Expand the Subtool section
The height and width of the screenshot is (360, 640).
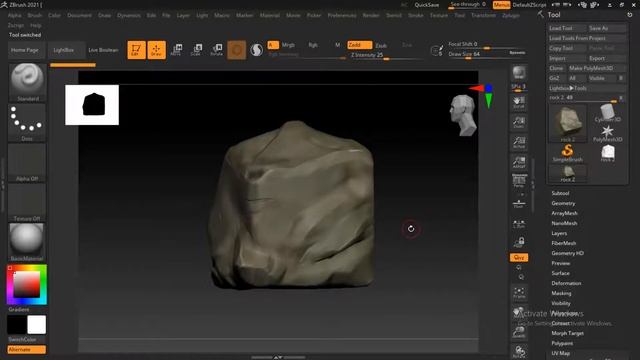(560, 193)
